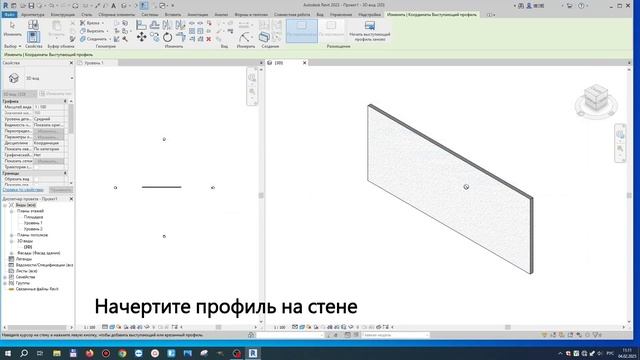Open the Вставить ribbon tab
Image resolution: width=640 pixels, height=360 pixels.
click(173, 15)
